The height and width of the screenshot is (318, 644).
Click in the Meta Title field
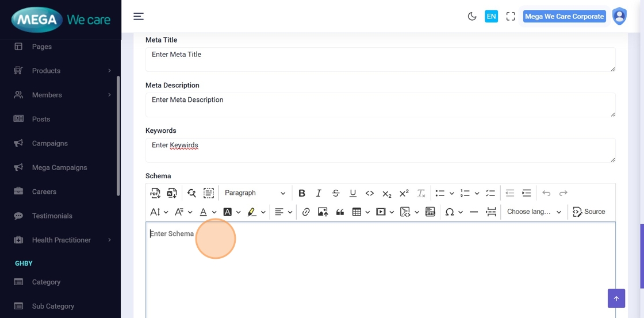pos(379,59)
